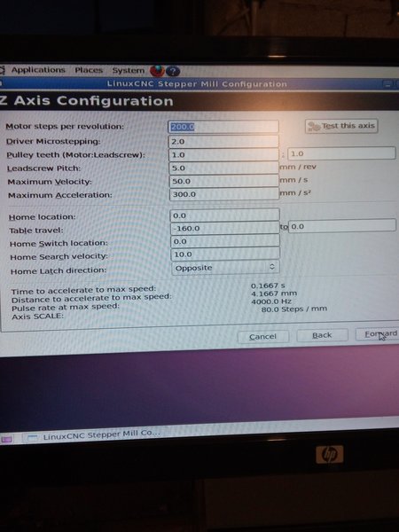Screen dimensions: 399x532
Task: Click the Forward button
Action: pos(377,334)
